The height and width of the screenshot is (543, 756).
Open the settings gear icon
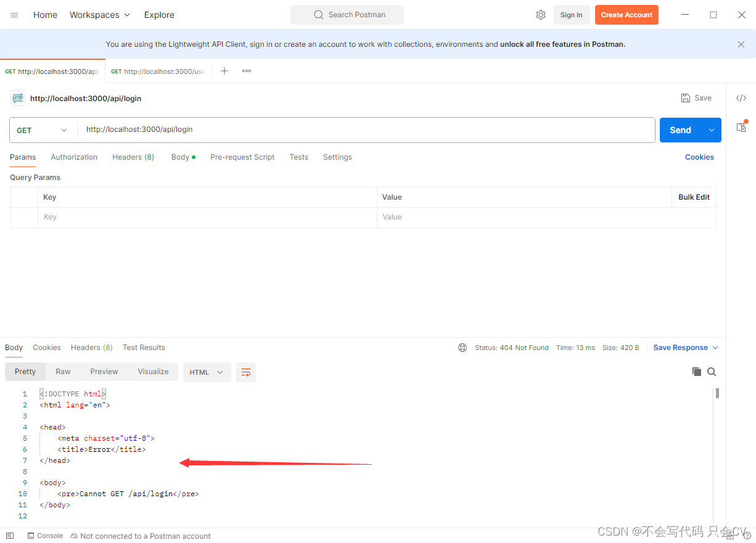click(541, 15)
